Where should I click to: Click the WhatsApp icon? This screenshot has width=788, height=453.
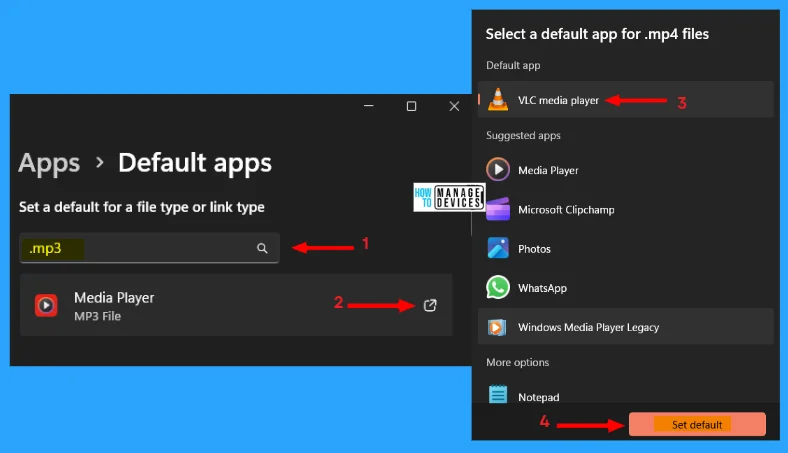pyautogui.click(x=498, y=287)
